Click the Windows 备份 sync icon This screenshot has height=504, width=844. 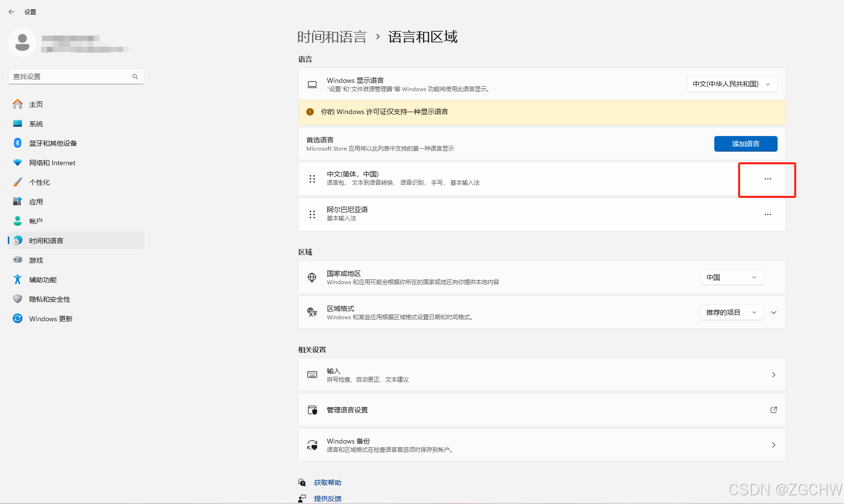pos(312,445)
